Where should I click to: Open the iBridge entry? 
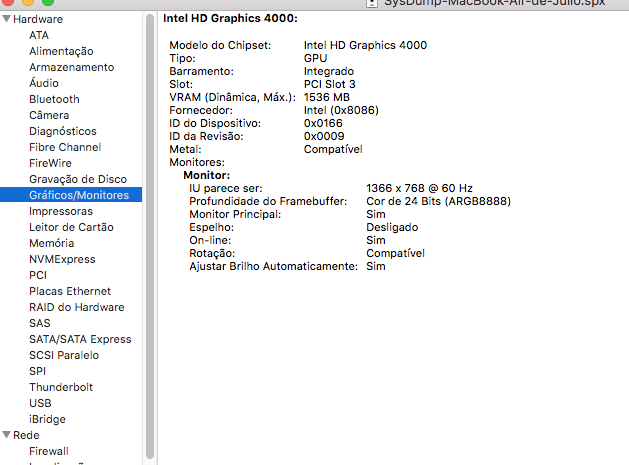pos(47,419)
